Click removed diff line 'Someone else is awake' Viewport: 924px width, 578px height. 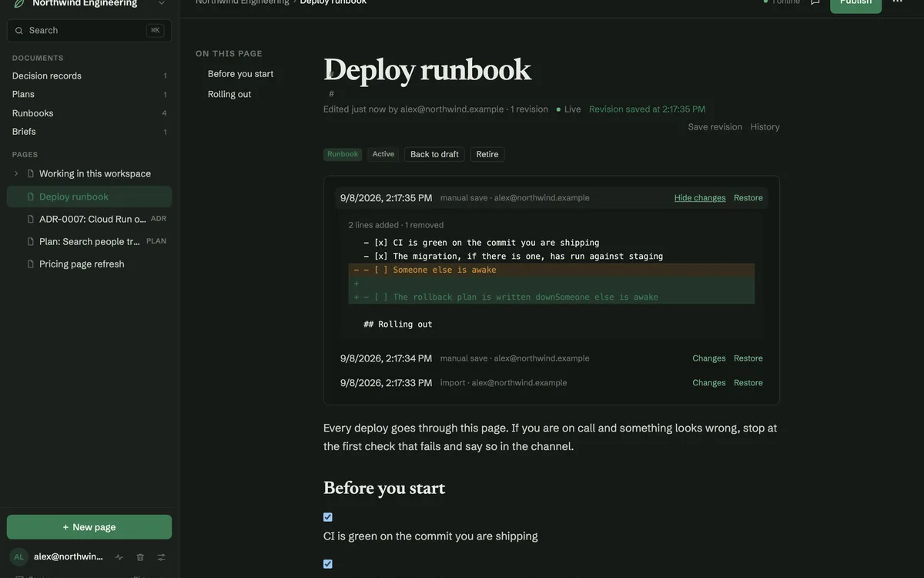tap(551, 270)
